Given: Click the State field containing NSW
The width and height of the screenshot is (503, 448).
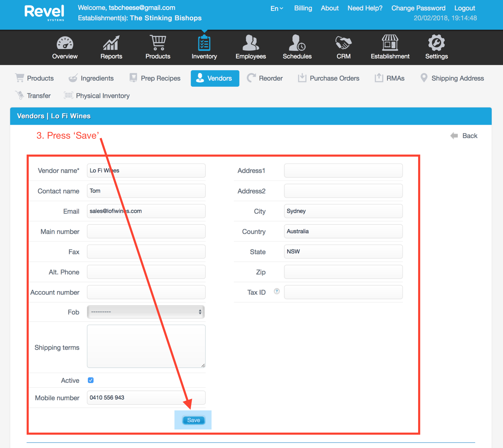Looking at the screenshot, I should pyautogui.click(x=343, y=252).
